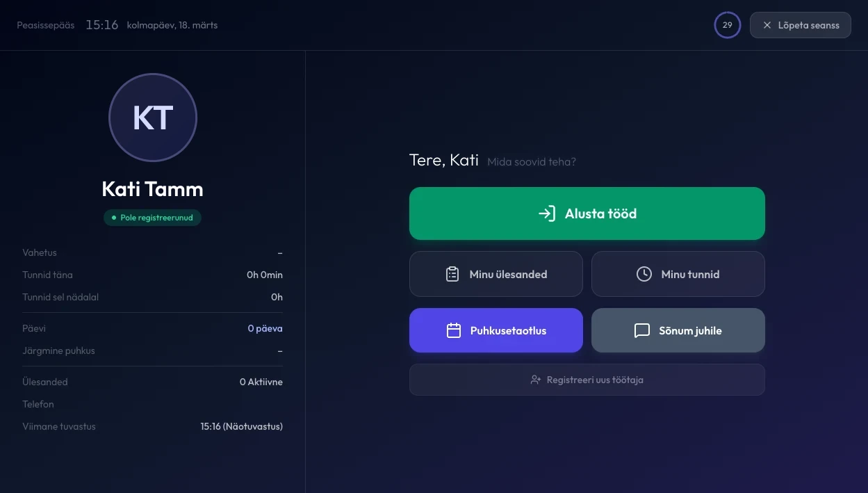Click the Peasissepääs location label
Viewport: 868px width, 493px height.
coord(46,25)
